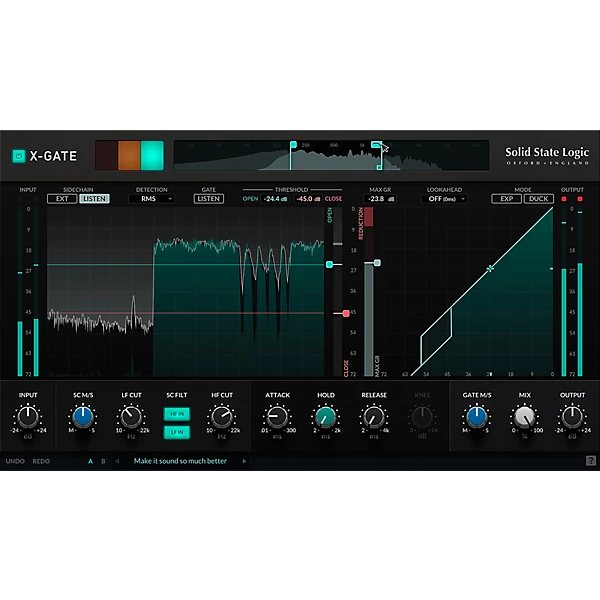Click the teal HOLD knob

(x=326, y=417)
